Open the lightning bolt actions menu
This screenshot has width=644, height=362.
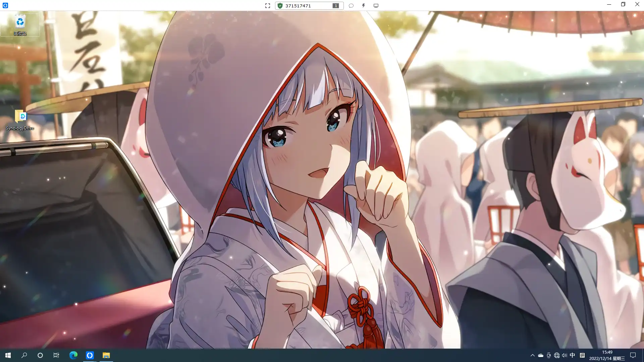pyautogui.click(x=364, y=6)
